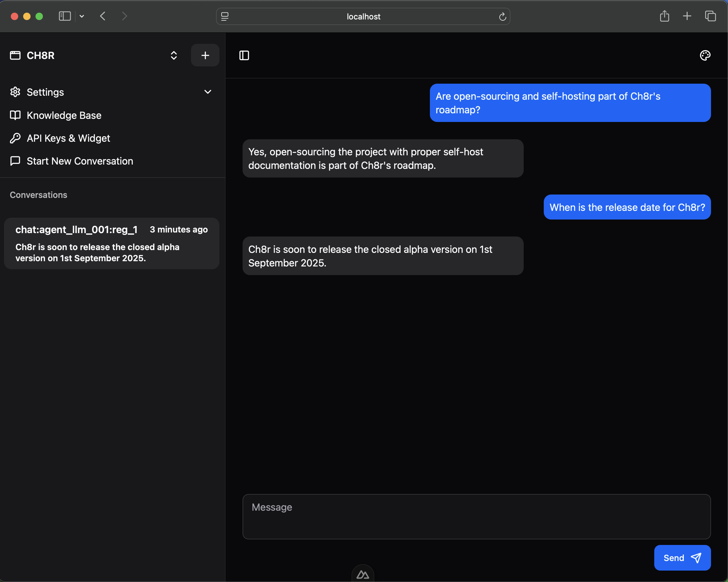Toggle the in-app sidebar panel icon
The height and width of the screenshot is (582, 728).
click(244, 55)
